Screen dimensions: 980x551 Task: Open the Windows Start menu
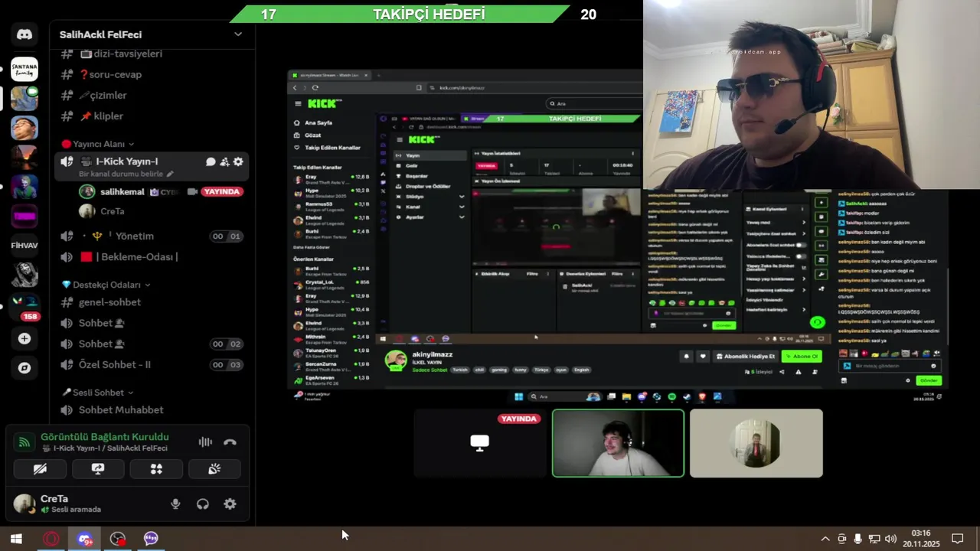point(16,538)
